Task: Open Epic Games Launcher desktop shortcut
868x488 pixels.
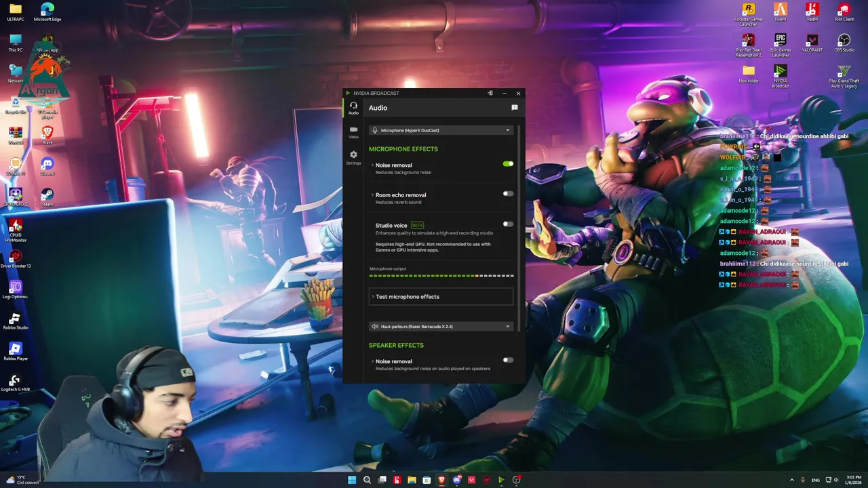Action: click(x=781, y=45)
